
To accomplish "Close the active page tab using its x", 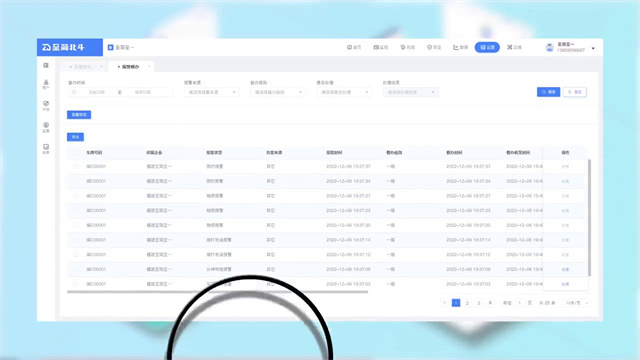I will click(149, 67).
